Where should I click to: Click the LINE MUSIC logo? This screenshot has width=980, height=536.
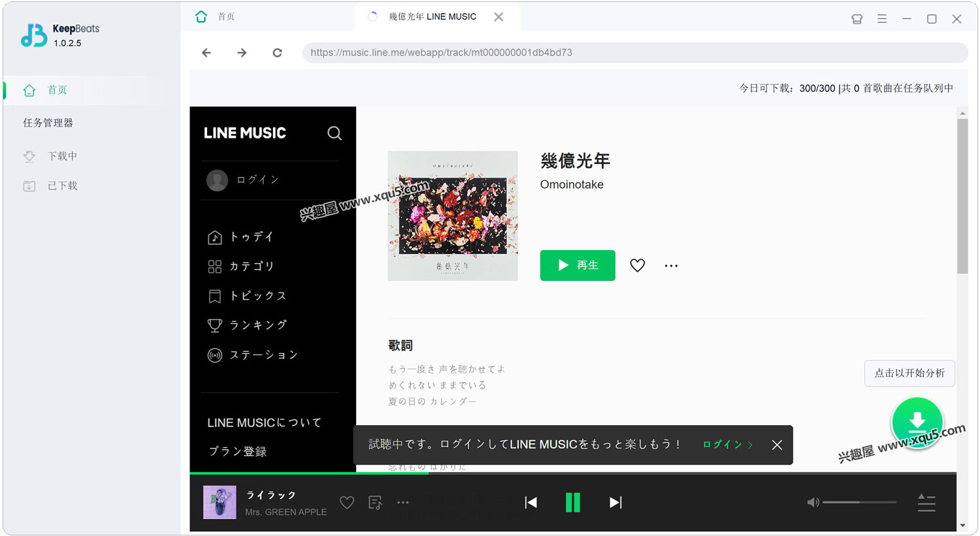pos(245,133)
